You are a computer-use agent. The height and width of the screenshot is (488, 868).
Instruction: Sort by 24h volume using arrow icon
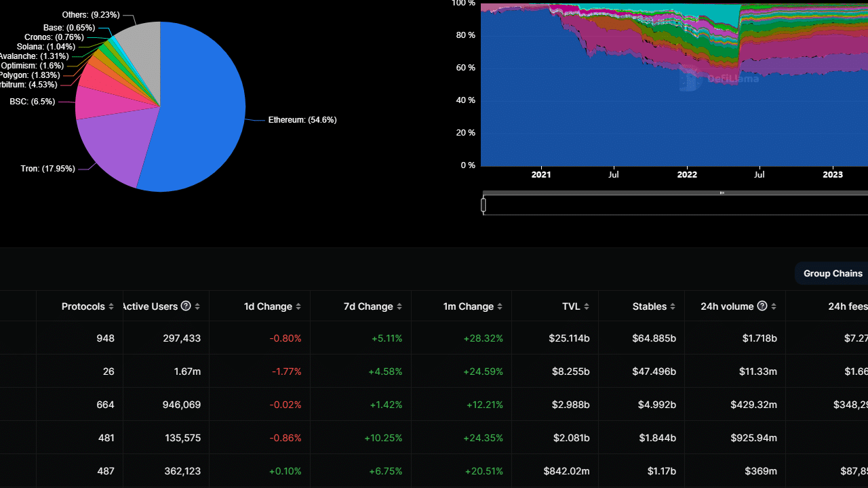point(774,306)
